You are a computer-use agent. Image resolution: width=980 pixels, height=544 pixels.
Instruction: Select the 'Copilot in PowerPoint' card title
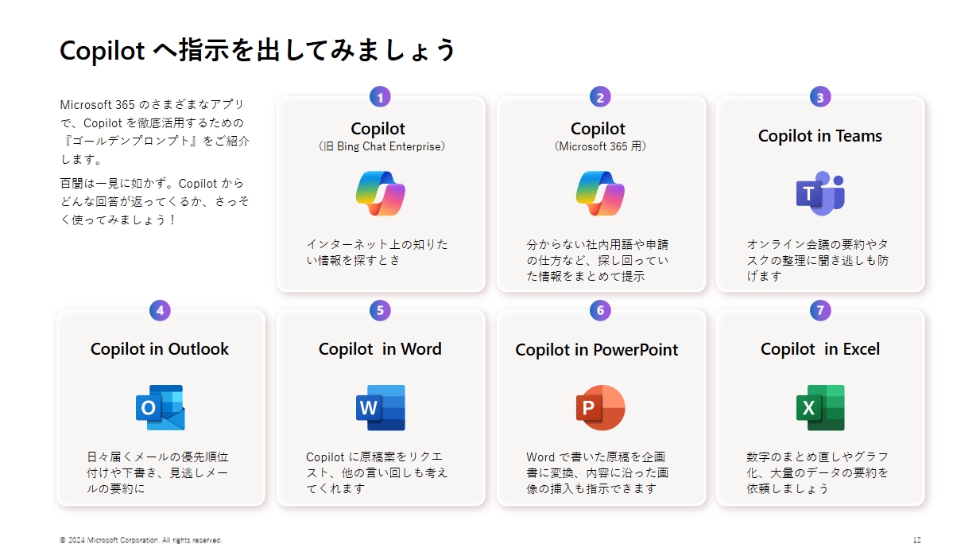(x=597, y=350)
